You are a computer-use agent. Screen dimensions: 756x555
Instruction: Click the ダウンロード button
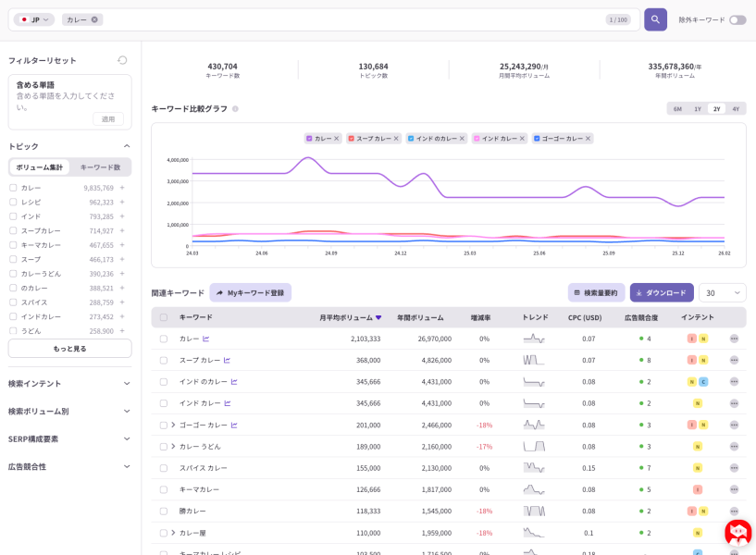click(x=662, y=292)
